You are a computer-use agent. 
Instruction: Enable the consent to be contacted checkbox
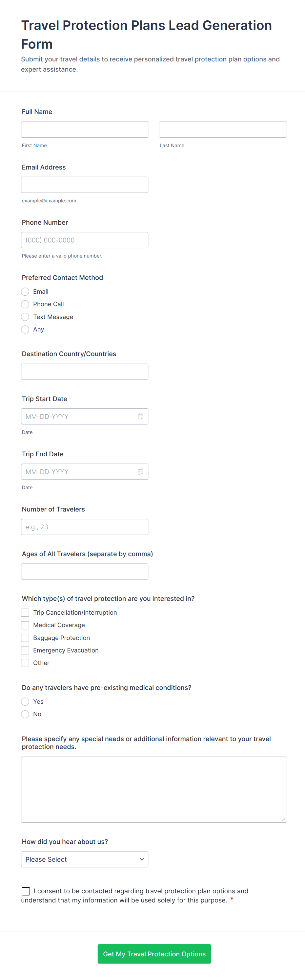(x=26, y=891)
